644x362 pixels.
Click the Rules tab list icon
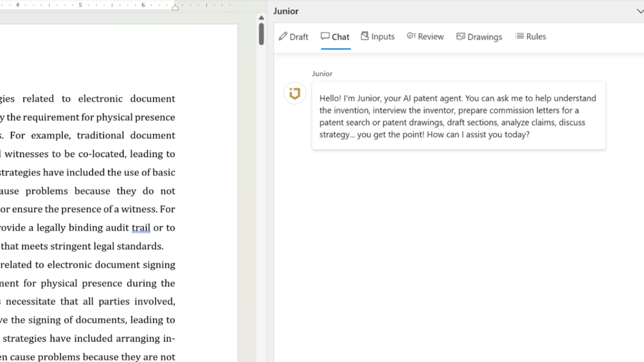tap(520, 36)
